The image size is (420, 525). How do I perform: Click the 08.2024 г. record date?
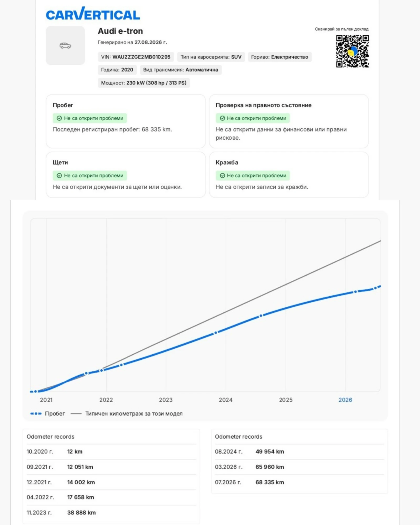[x=229, y=451]
